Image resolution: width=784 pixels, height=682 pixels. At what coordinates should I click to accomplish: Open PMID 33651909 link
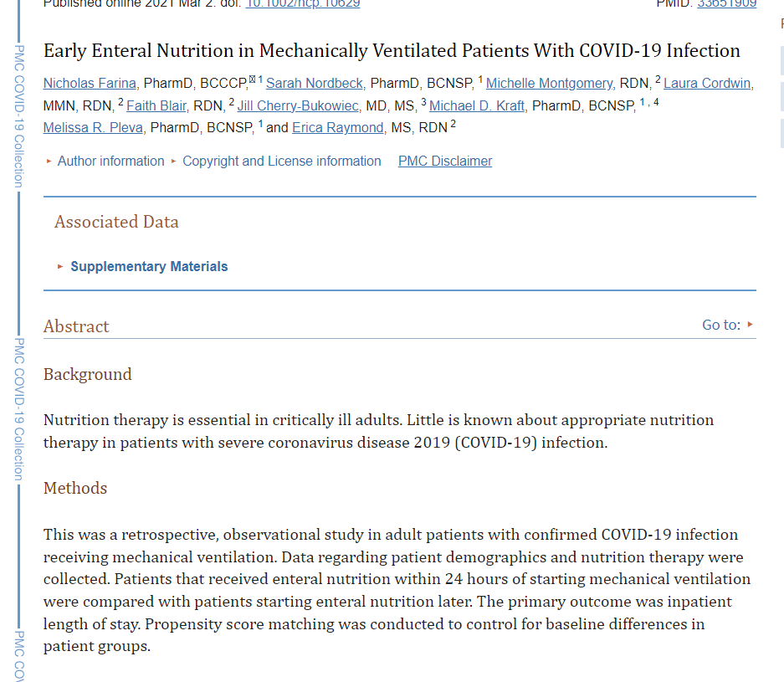click(726, 4)
